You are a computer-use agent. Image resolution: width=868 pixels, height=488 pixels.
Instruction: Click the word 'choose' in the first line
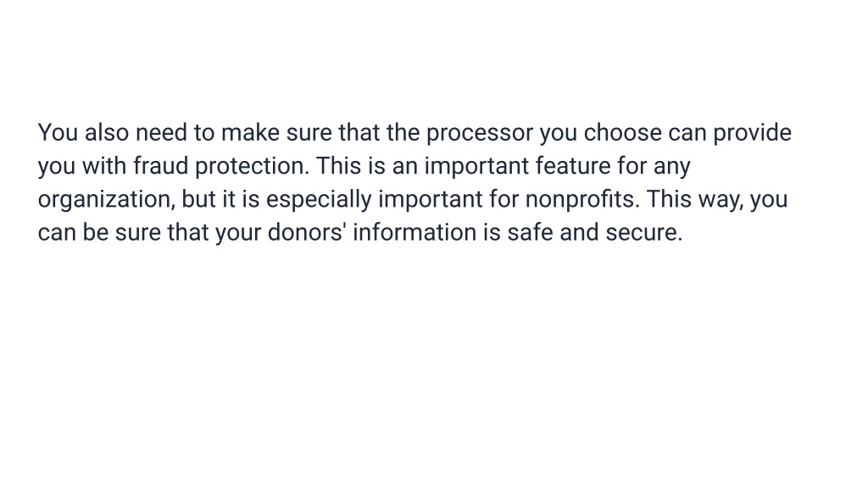pos(622,133)
